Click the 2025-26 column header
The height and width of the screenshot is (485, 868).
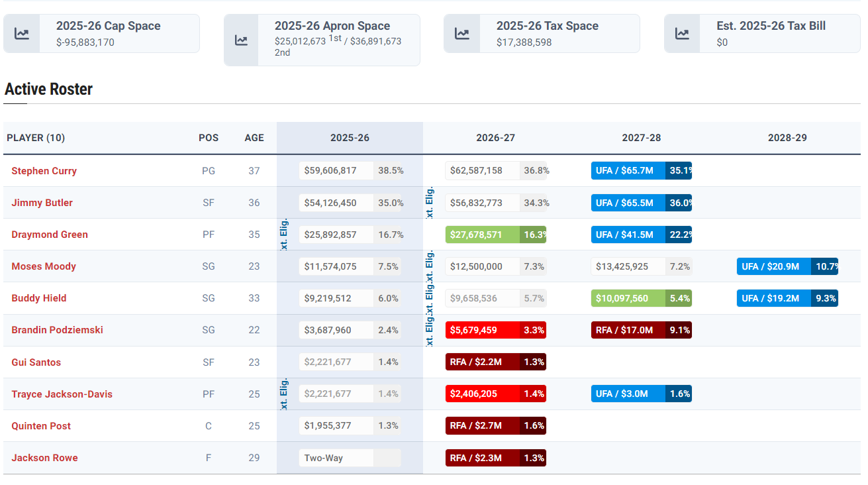[x=350, y=138]
